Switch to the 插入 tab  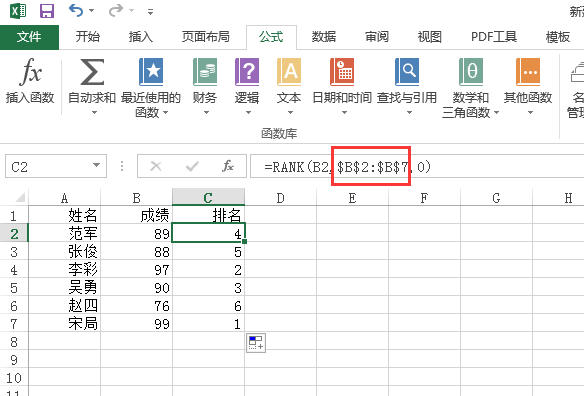pos(141,37)
